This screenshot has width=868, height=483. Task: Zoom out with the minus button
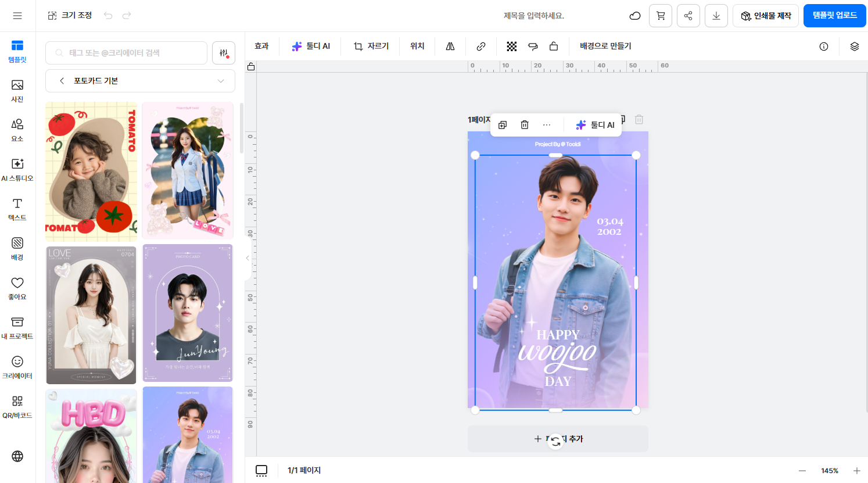point(802,471)
